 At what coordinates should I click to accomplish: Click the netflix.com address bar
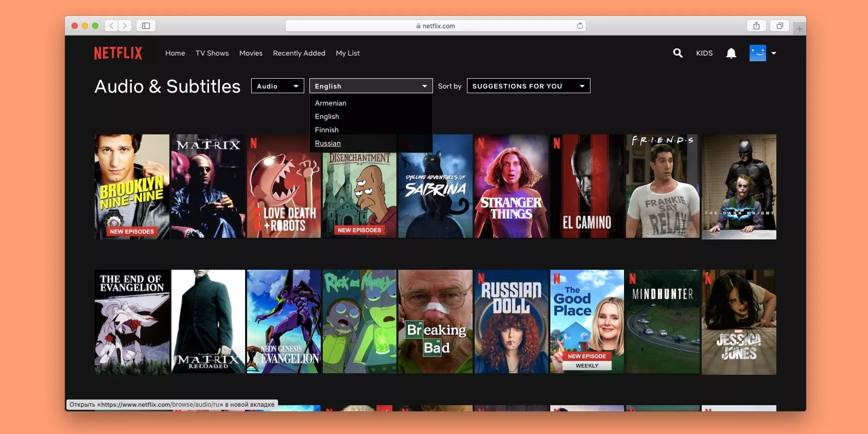[x=436, y=26]
